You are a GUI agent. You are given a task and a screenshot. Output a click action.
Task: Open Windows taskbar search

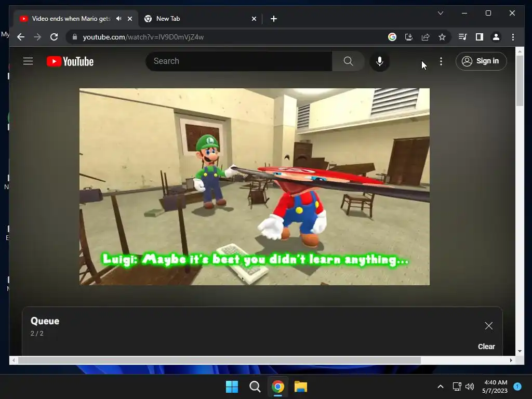255,387
